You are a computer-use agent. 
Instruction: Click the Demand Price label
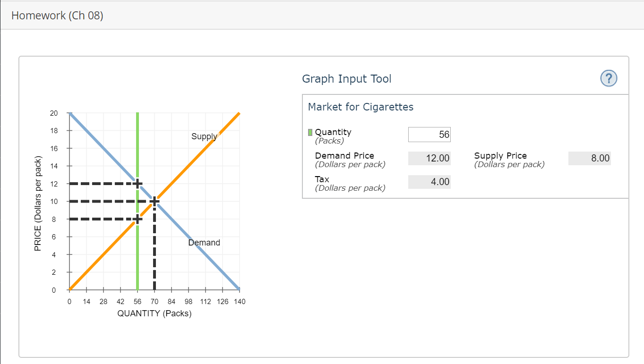(x=344, y=155)
